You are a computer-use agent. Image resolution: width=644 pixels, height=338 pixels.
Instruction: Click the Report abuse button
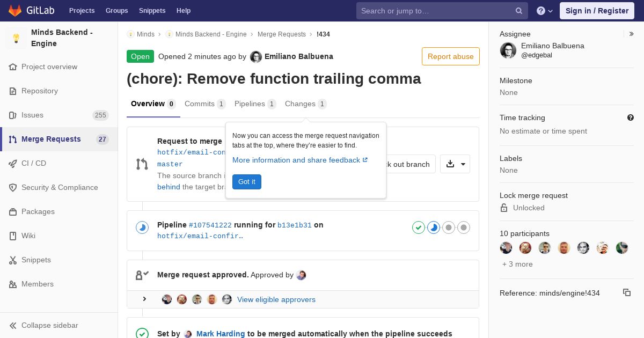click(450, 56)
